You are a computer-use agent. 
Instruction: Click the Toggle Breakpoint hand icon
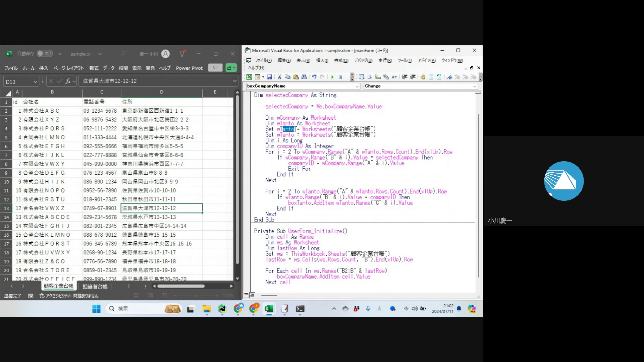click(x=423, y=77)
